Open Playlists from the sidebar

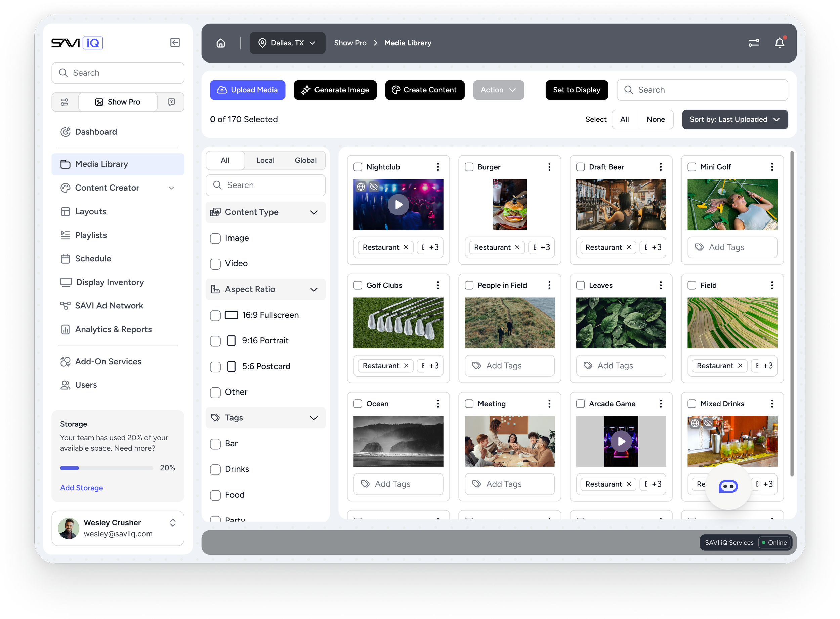pyautogui.click(x=91, y=235)
